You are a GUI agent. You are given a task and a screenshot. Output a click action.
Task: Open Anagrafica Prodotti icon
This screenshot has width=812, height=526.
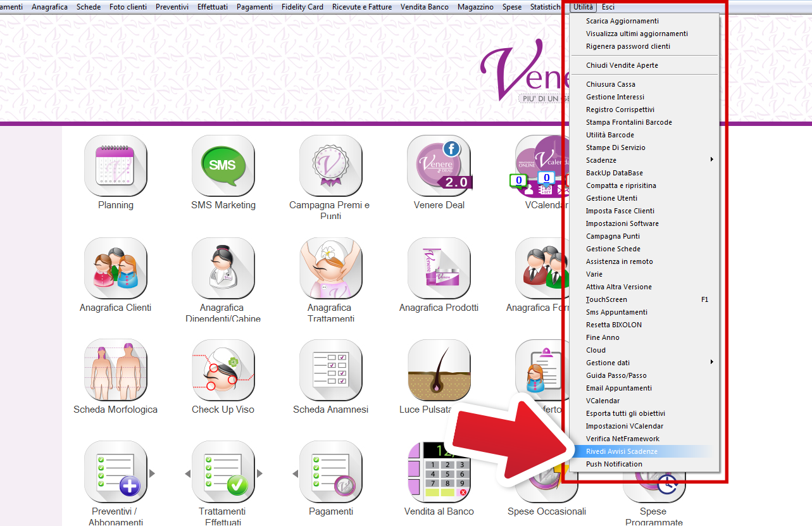point(439,268)
